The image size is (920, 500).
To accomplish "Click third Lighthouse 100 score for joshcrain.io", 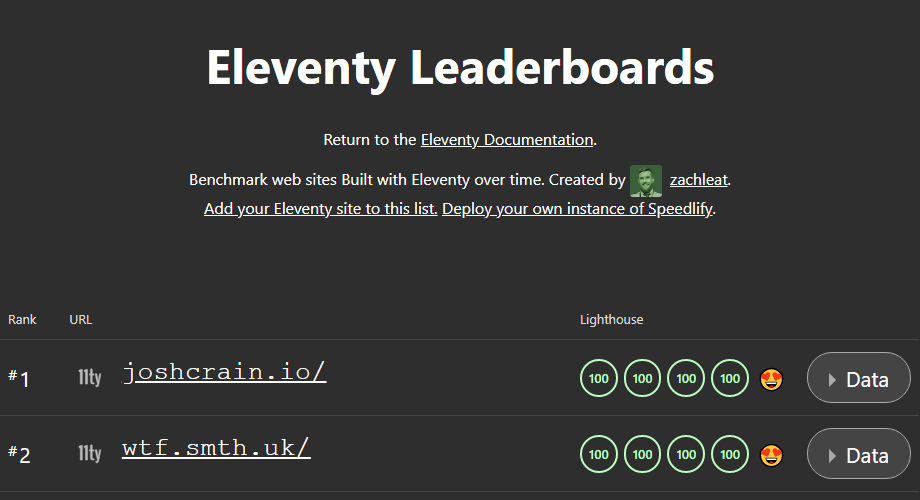I will coord(686,379).
